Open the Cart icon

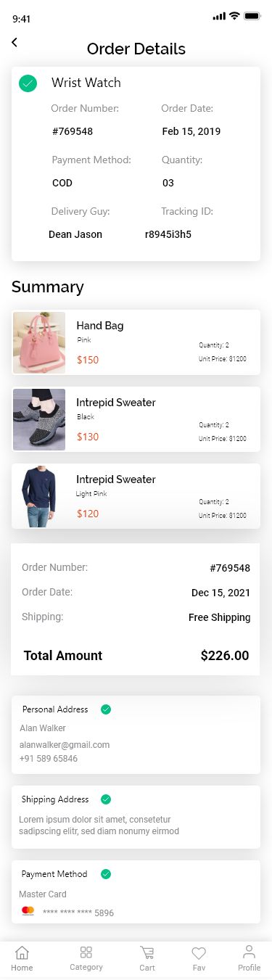pyautogui.click(x=147, y=952)
